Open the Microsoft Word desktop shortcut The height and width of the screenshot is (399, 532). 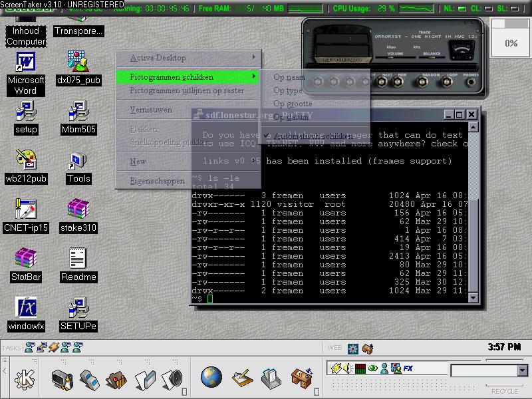(26, 62)
